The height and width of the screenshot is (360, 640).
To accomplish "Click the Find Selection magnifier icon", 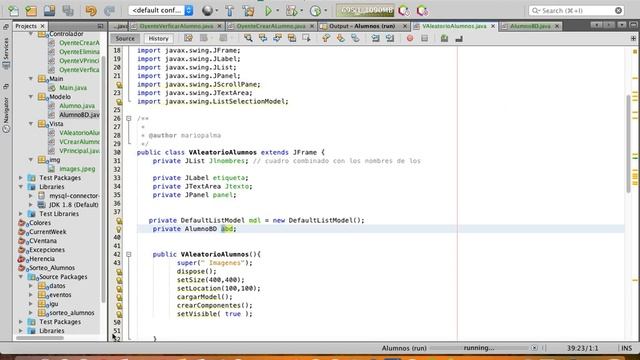I will pyautogui.click(x=248, y=38).
